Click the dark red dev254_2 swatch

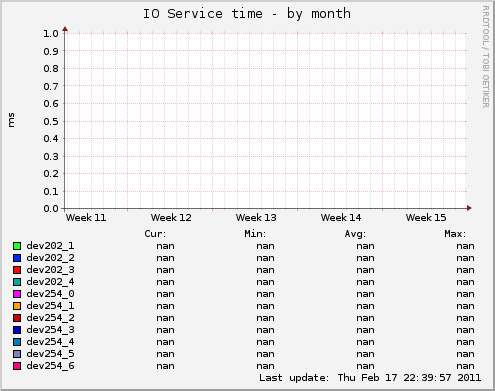coord(17,318)
